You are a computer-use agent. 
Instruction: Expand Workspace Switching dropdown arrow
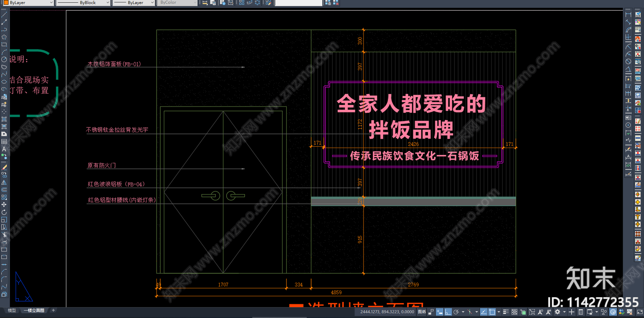pyautogui.click(x=564, y=312)
